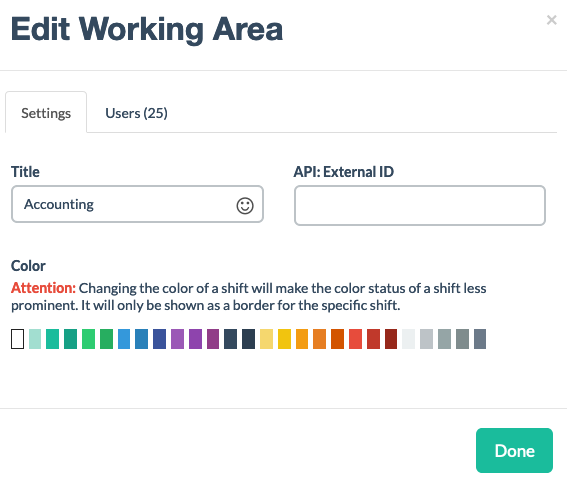
Task: Select the Settings tab
Action: point(46,112)
